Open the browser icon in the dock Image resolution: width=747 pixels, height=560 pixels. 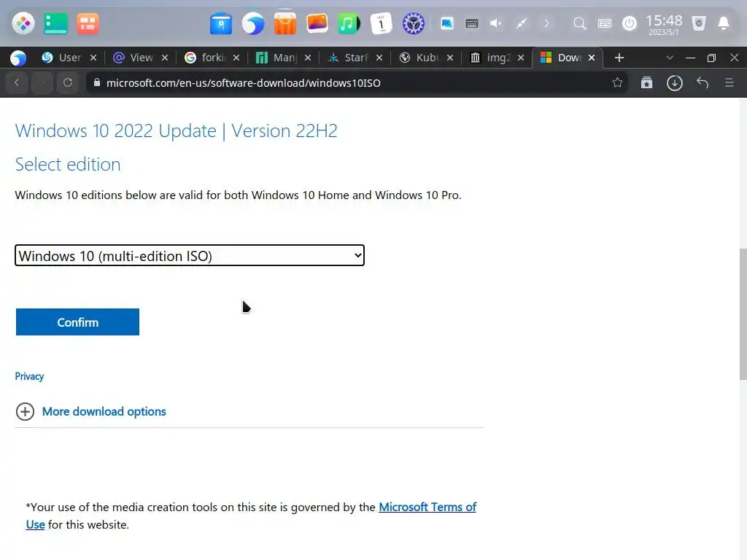pyautogui.click(x=253, y=23)
